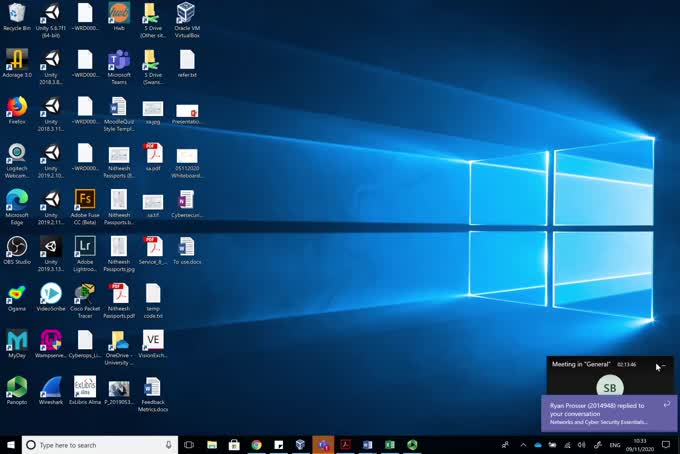Select the Wireshark desktop shortcut
Screen dimensions: 680x454
(51, 387)
